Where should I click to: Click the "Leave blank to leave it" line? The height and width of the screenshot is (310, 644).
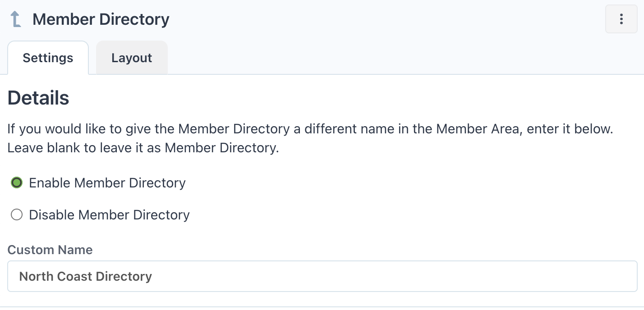(143, 148)
